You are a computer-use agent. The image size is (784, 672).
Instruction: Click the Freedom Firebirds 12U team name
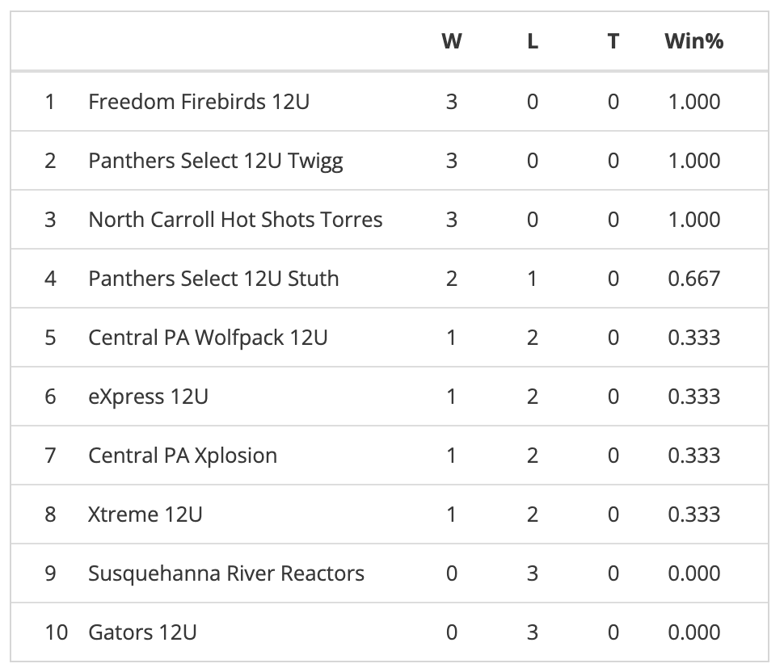(198, 102)
